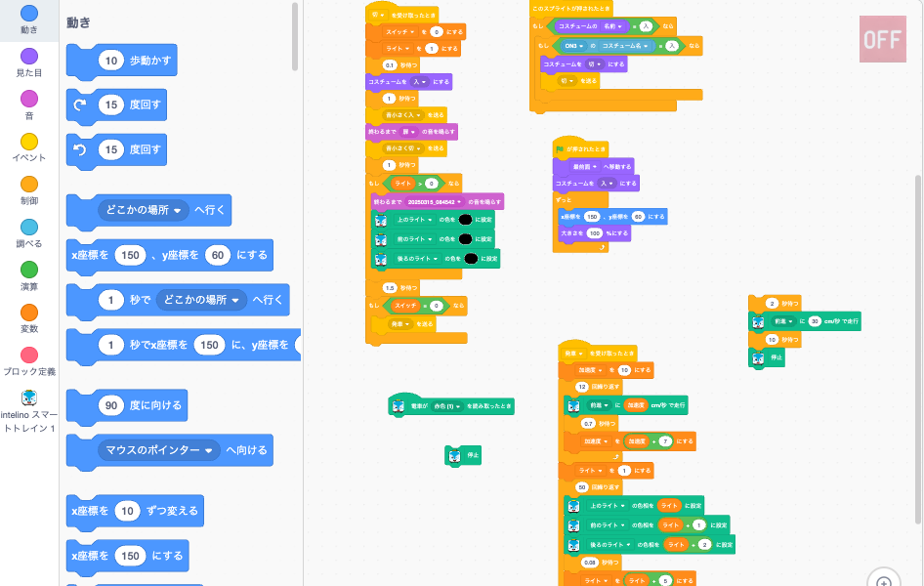Click train icon on 後ろのライト の色相を block
Screen dimensions: 924x586
tap(573, 545)
